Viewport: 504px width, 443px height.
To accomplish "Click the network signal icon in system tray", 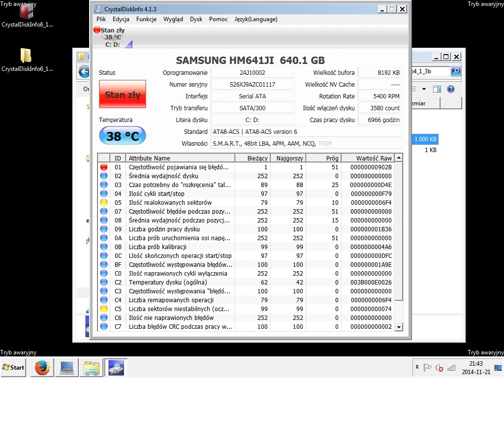I will [451, 368].
